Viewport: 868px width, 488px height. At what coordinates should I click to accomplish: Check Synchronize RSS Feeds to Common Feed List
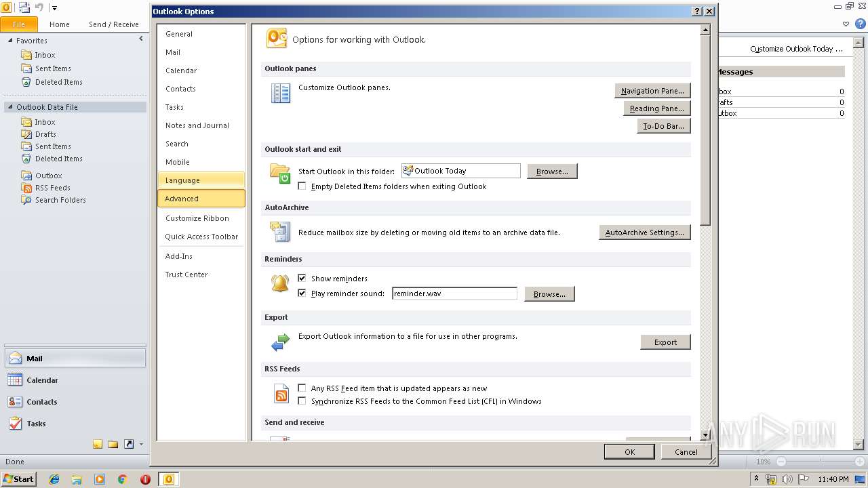tap(302, 401)
